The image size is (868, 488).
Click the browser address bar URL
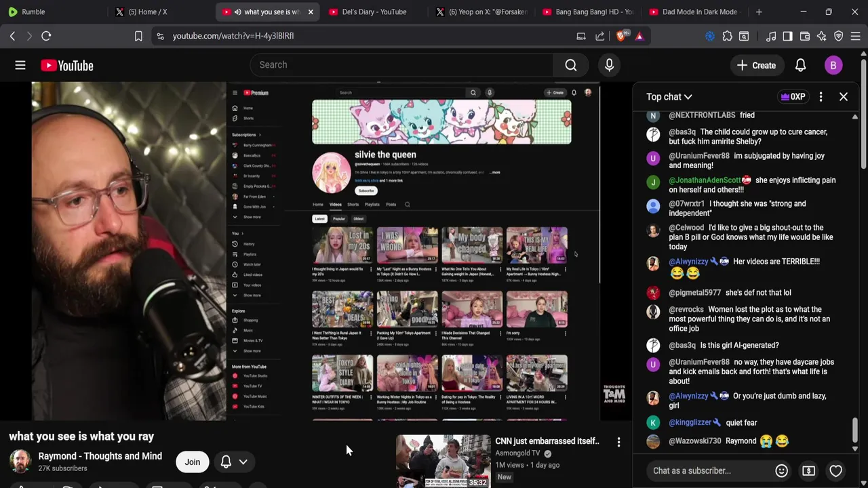click(x=233, y=36)
